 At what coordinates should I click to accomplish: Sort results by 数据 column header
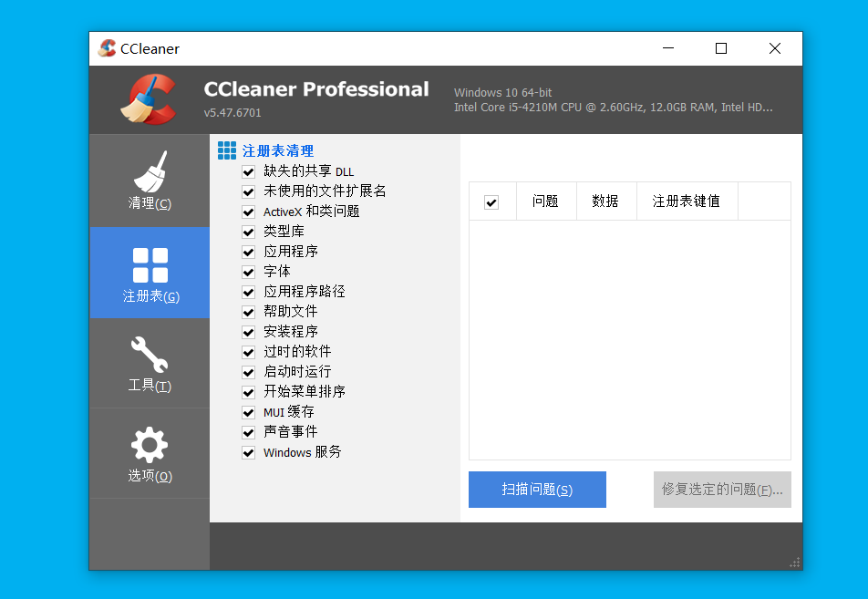606,201
